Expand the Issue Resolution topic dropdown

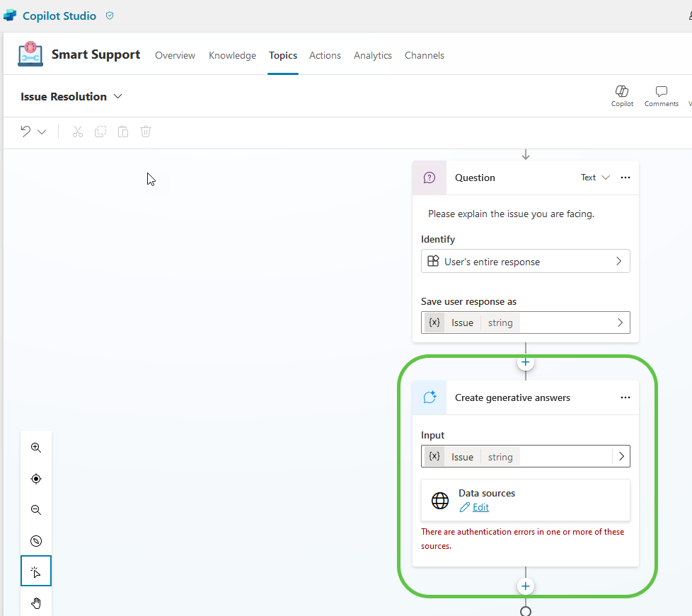pos(118,96)
